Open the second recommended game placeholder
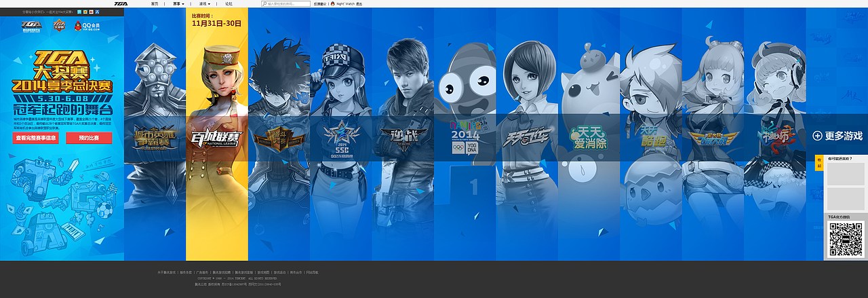868x298 pixels. coord(846,199)
